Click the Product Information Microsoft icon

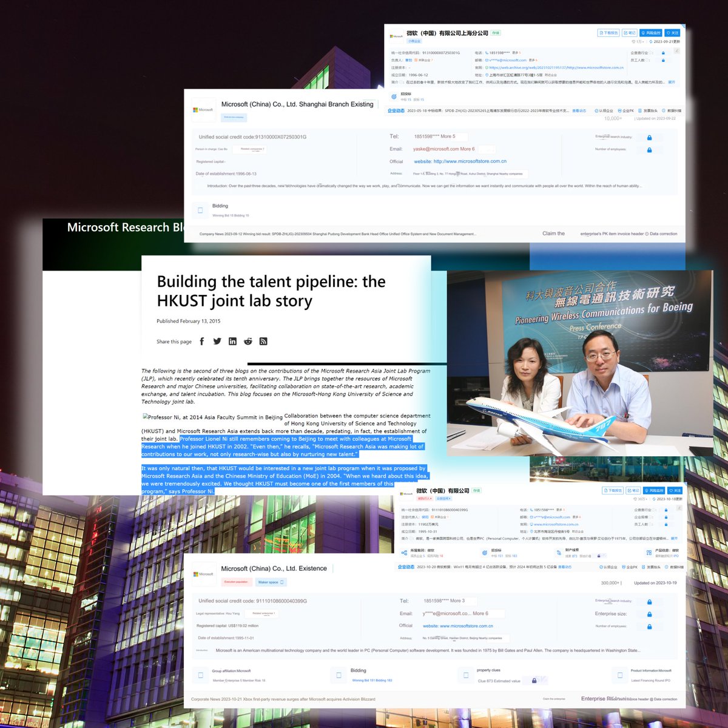click(619, 675)
